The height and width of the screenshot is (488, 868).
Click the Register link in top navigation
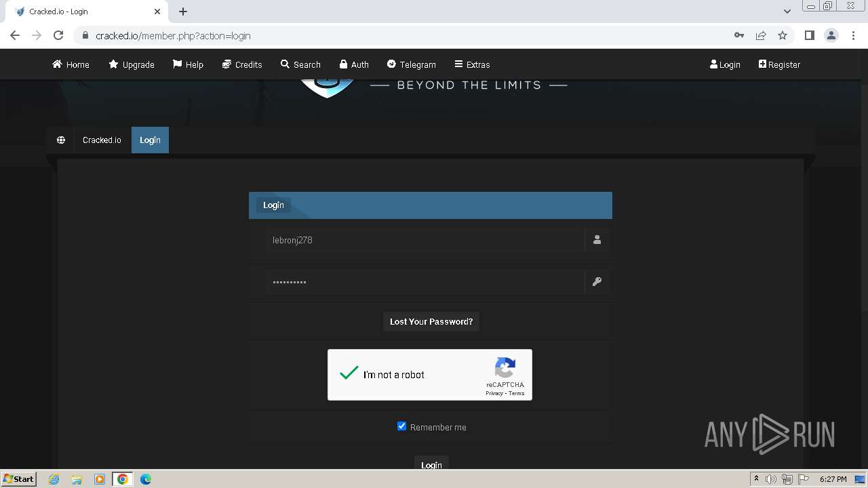click(779, 64)
